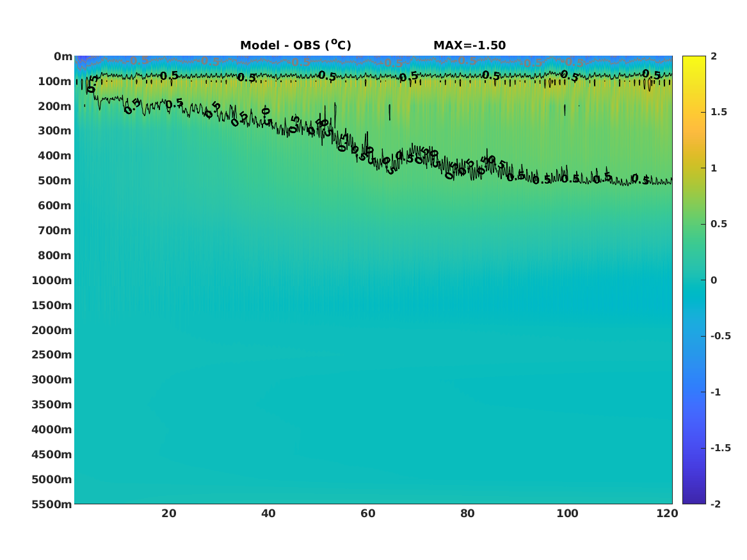
Task: Select the x-axis tick label 60
Action: point(368,513)
